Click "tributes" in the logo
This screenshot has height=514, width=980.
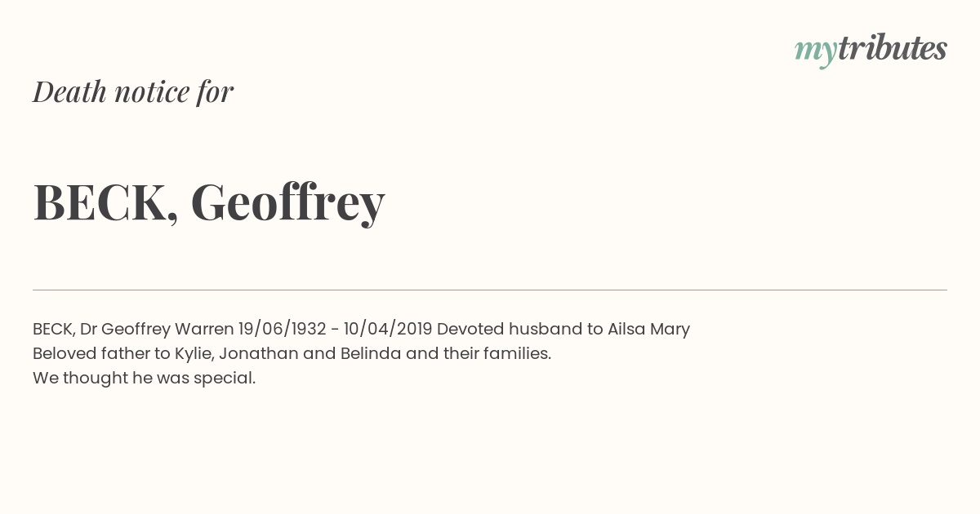coord(893,48)
